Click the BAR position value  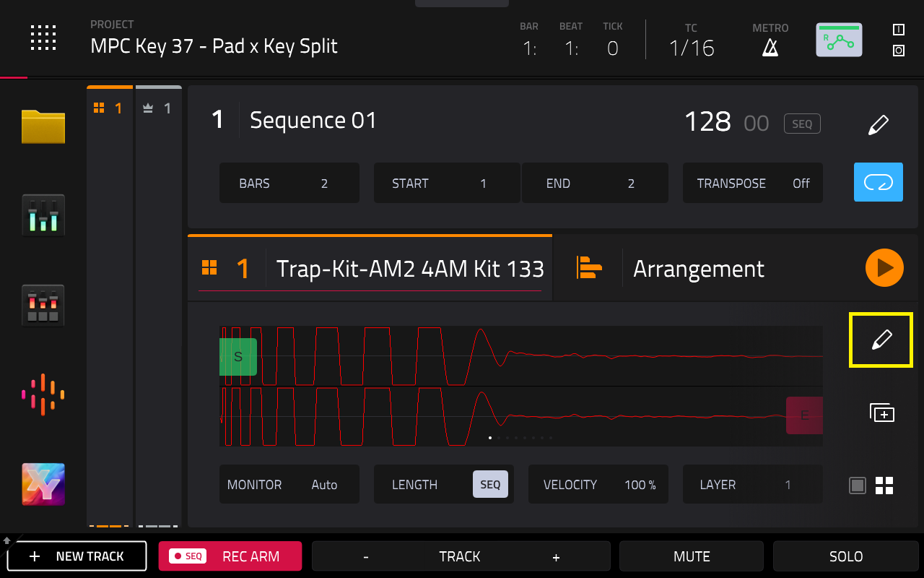point(529,48)
